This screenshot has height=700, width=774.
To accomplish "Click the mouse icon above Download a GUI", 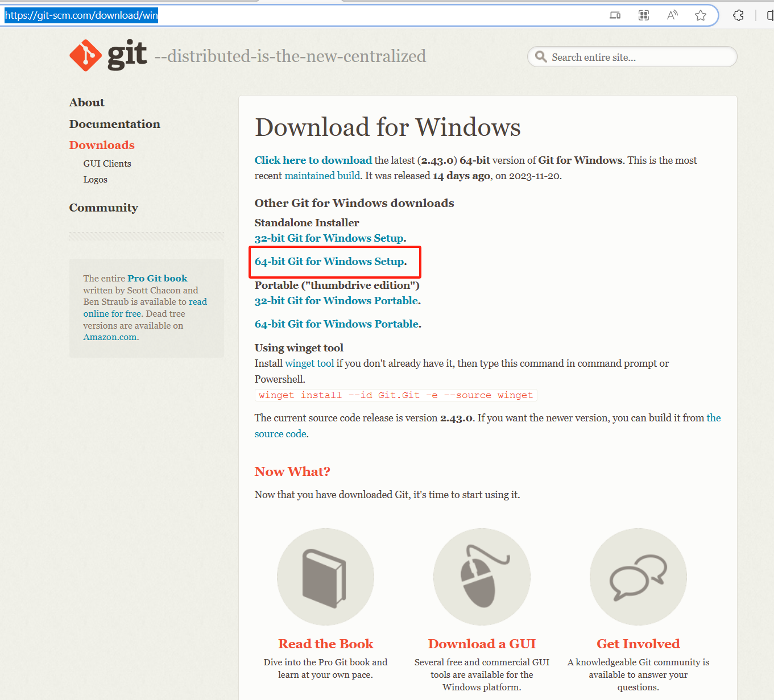I will 482,577.
